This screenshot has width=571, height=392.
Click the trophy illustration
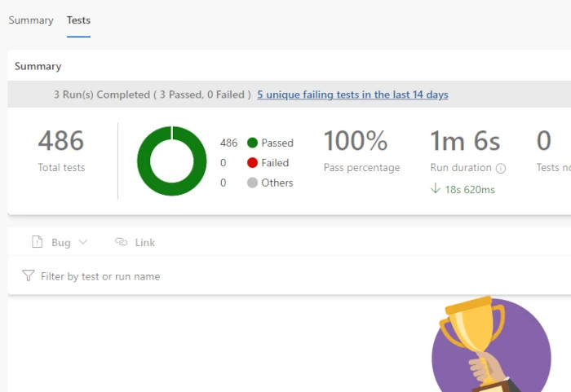pos(492,345)
